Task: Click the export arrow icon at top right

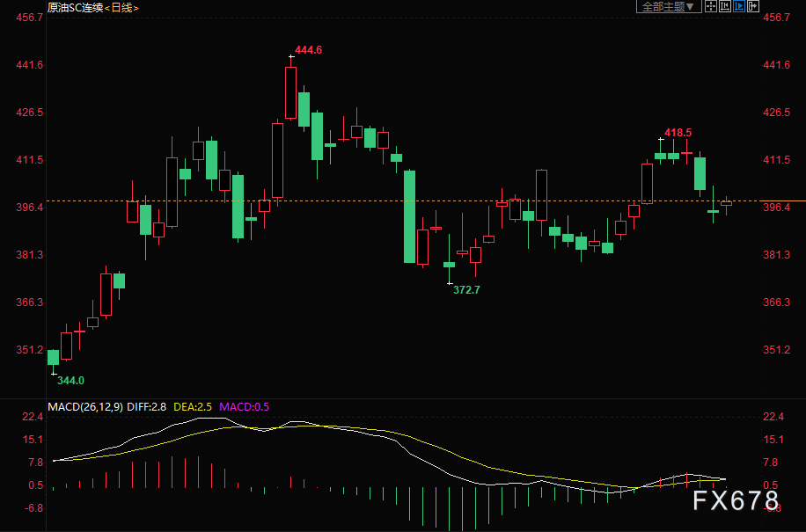Action: coord(753,6)
